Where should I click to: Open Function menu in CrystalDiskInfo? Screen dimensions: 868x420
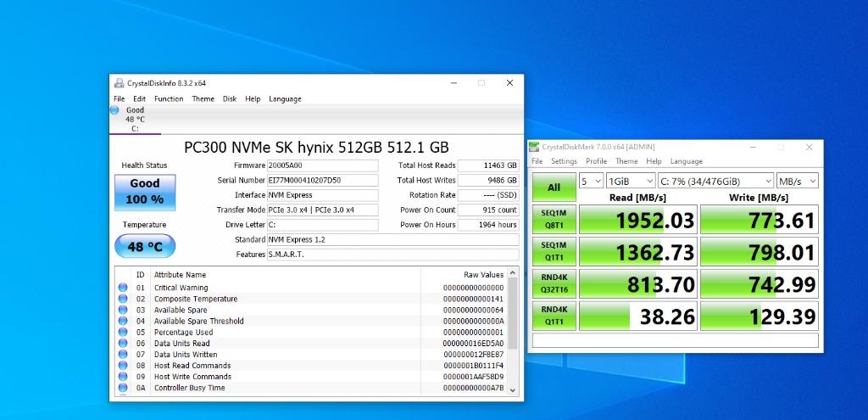169,98
